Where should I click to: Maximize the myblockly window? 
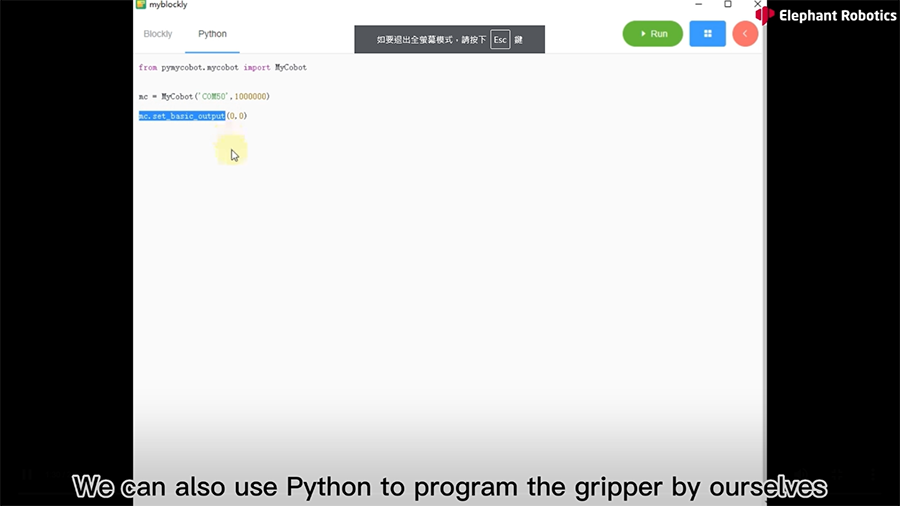coord(728,4)
